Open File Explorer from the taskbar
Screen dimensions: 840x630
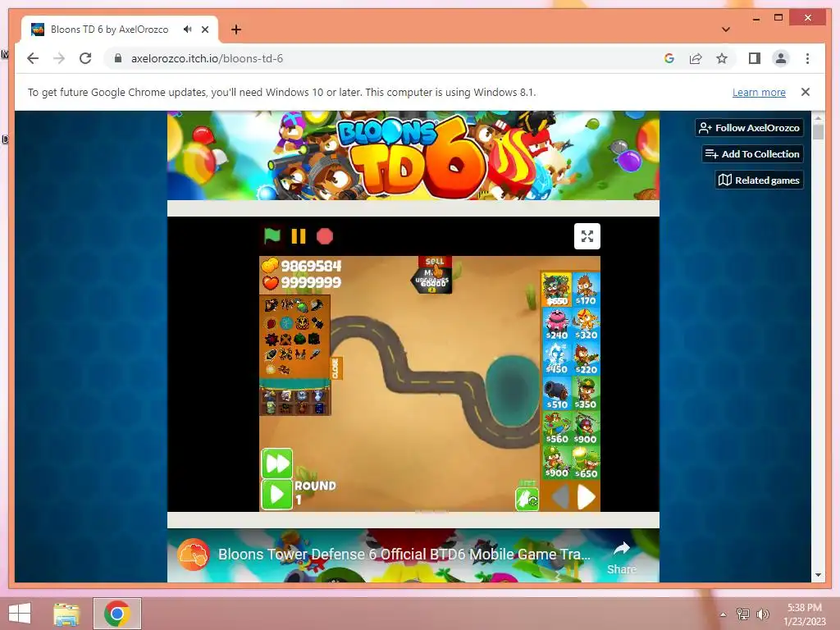(66, 614)
